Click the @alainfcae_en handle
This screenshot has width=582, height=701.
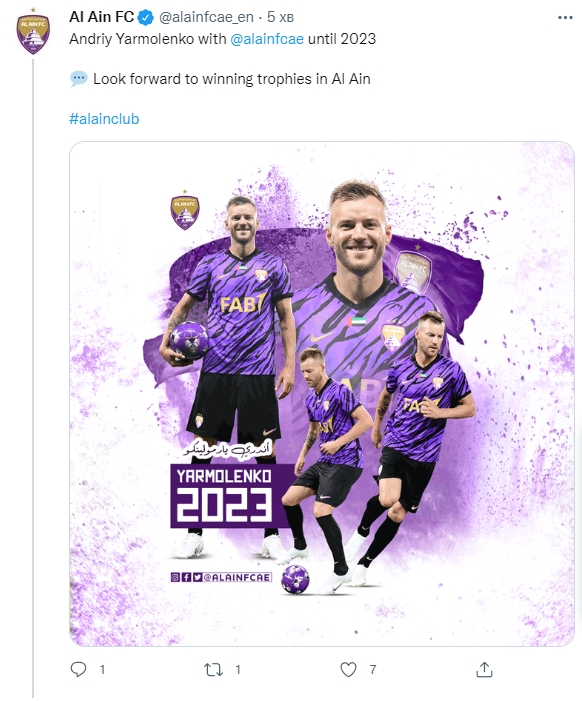206,17
